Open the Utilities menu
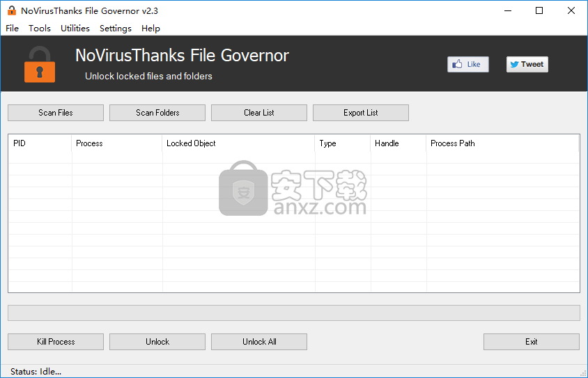The width and height of the screenshot is (588, 378). point(75,29)
